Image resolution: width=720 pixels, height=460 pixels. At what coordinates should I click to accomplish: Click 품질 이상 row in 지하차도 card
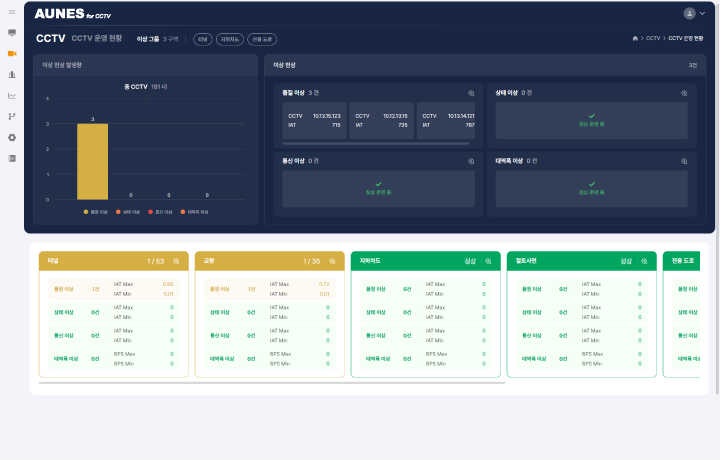(426, 289)
